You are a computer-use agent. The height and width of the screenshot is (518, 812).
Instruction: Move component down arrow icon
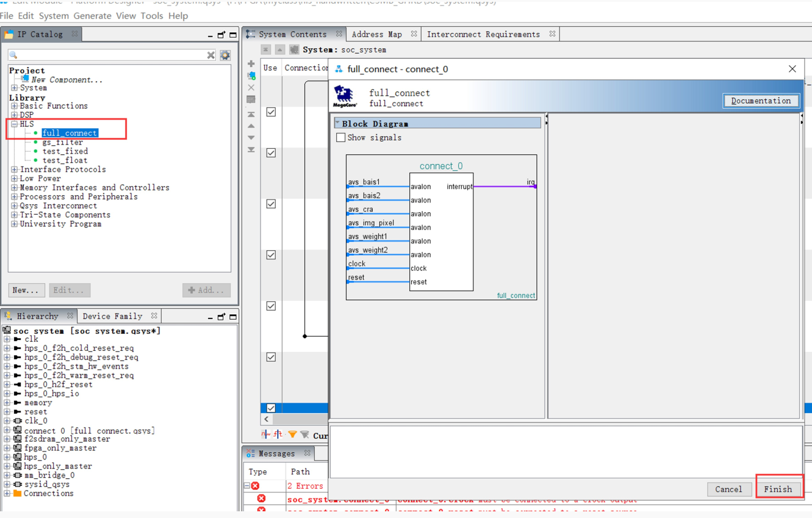coord(251,138)
